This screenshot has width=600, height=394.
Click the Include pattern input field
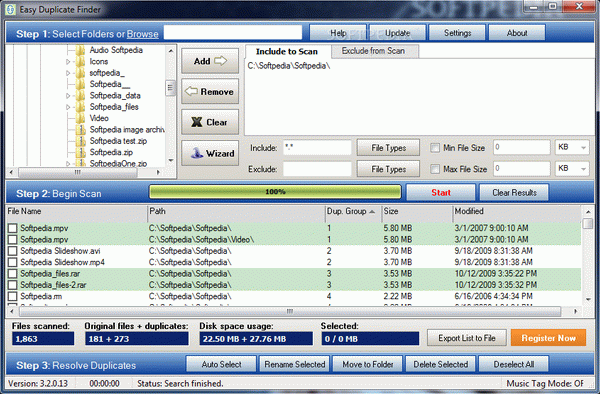[317, 148]
